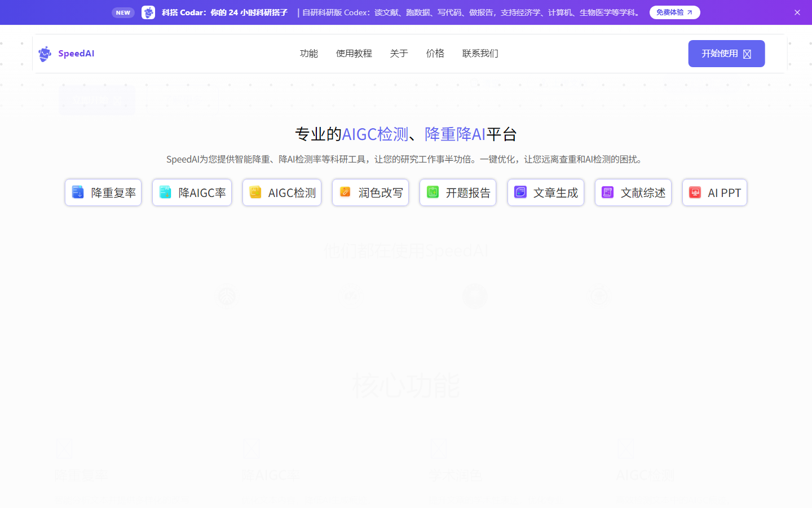812x508 pixels.
Task: Click the 免费体验 banner button
Action: coord(675,12)
